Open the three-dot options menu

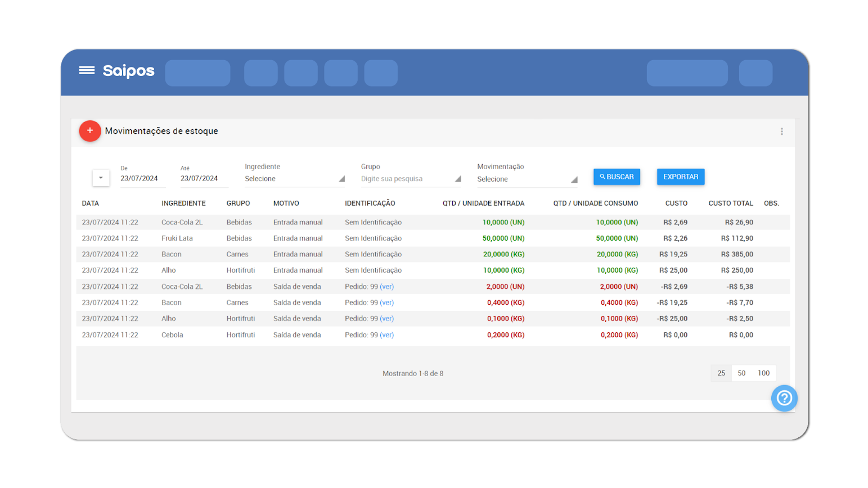pyautogui.click(x=781, y=132)
